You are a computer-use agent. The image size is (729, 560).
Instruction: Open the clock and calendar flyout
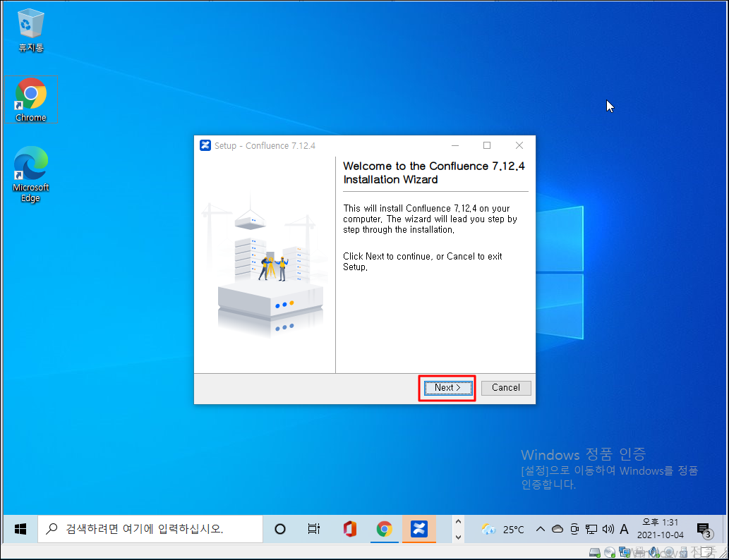pos(660,529)
